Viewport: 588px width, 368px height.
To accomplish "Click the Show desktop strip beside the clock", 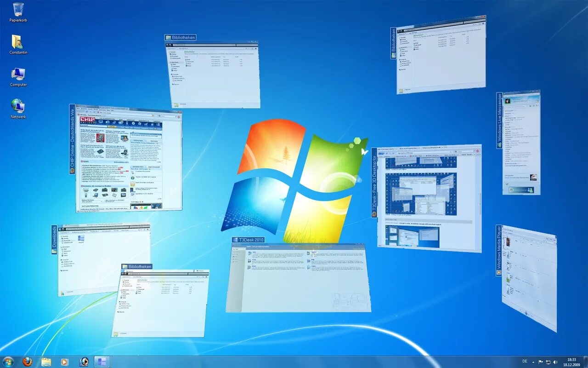I will click(585, 362).
